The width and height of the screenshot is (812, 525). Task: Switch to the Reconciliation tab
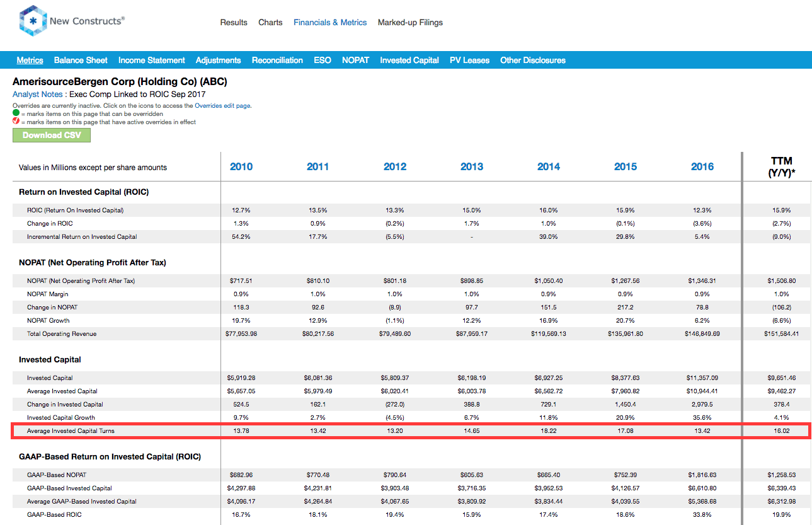point(277,60)
